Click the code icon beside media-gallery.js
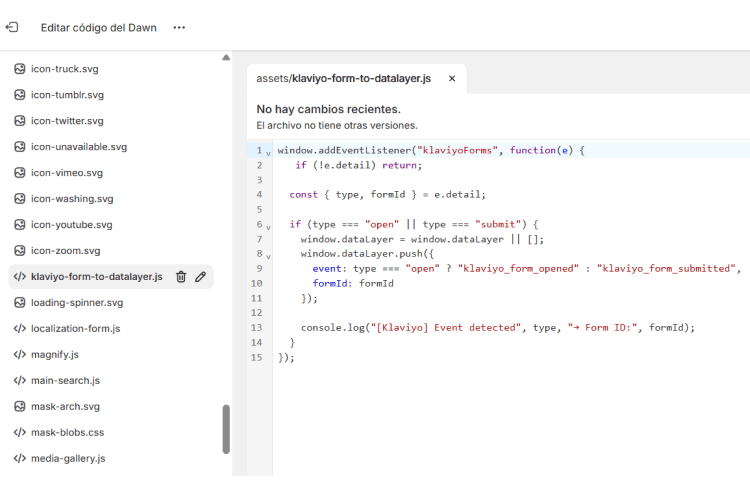Image resolution: width=750 pixels, height=500 pixels. pyautogui.click(x=20, y=458)
